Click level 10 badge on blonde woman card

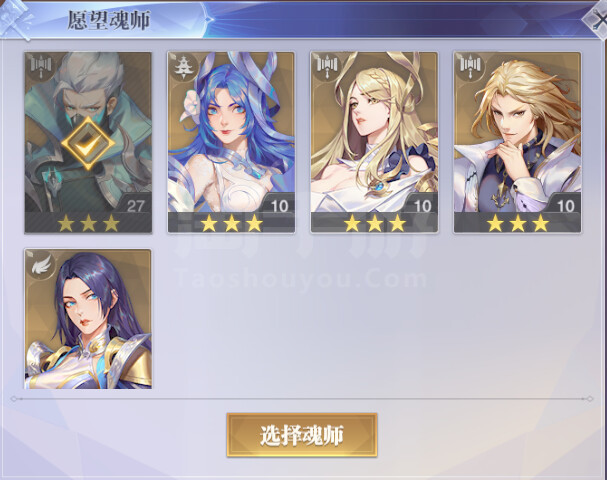click(x=422, y=206)
